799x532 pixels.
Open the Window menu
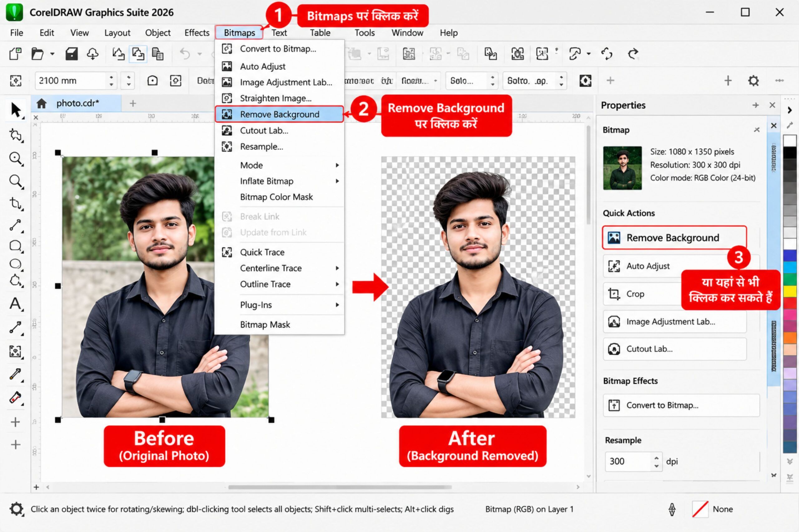(x=407, y=32)
